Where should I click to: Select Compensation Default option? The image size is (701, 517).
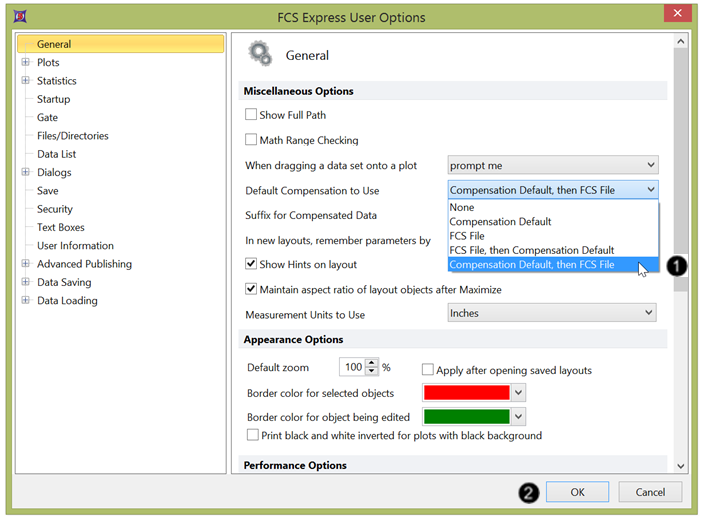pos(553,222)
